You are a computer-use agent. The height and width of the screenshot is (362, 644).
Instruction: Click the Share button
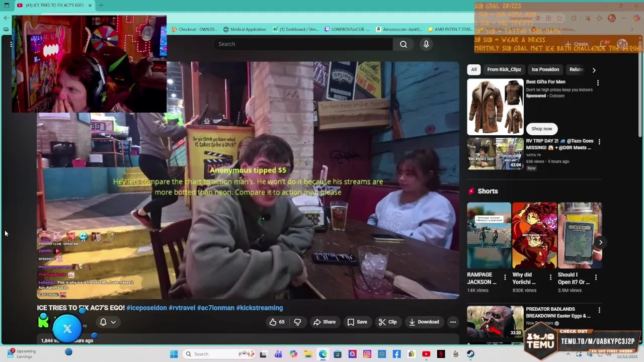[x=324, y=322]
